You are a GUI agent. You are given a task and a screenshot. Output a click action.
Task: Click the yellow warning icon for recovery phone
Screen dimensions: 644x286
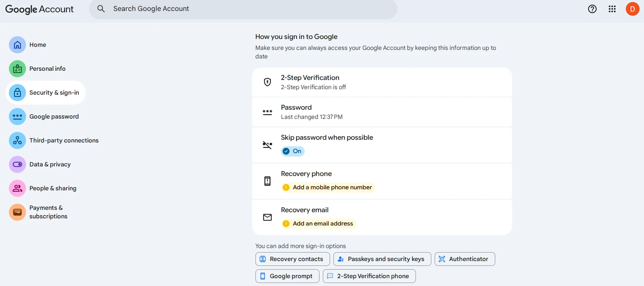point(286,187)
